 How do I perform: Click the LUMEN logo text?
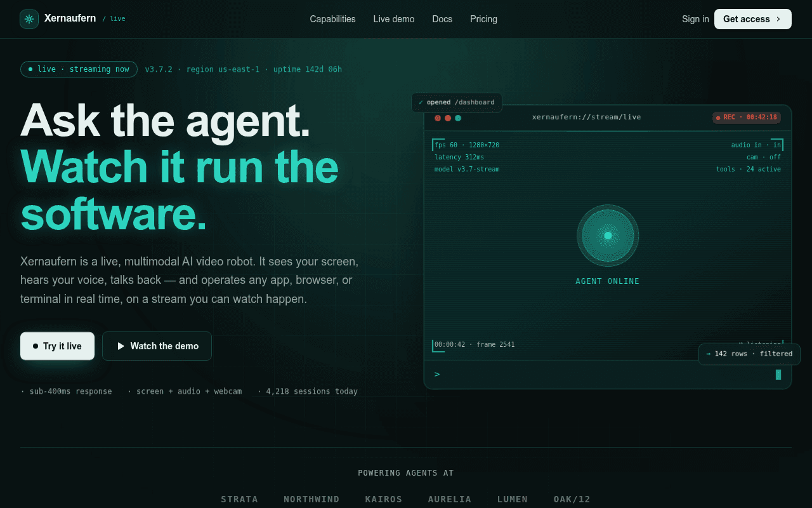513,499
